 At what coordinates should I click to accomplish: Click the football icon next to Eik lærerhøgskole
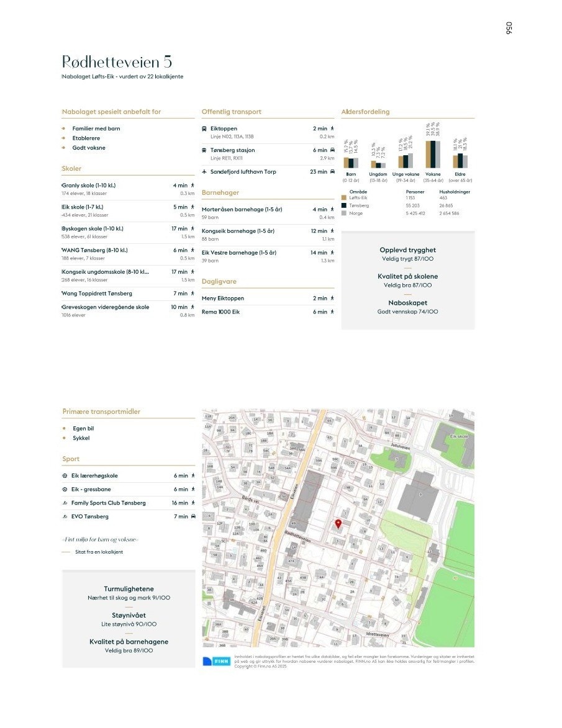[x=64, y=475]
